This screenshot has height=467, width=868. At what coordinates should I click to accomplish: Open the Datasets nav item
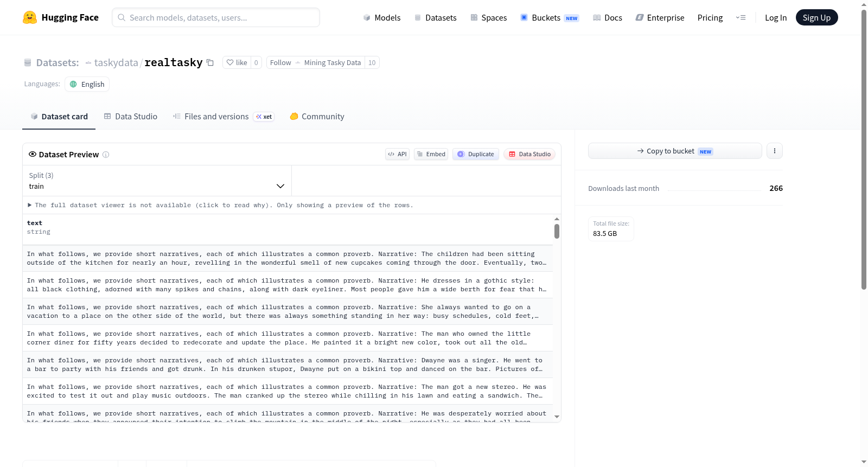[435, 17]
